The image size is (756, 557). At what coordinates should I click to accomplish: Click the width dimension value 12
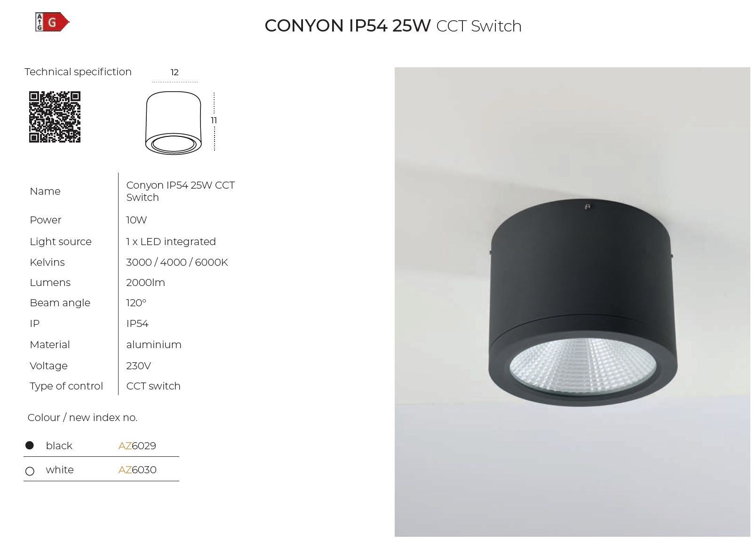click(175, 72)
